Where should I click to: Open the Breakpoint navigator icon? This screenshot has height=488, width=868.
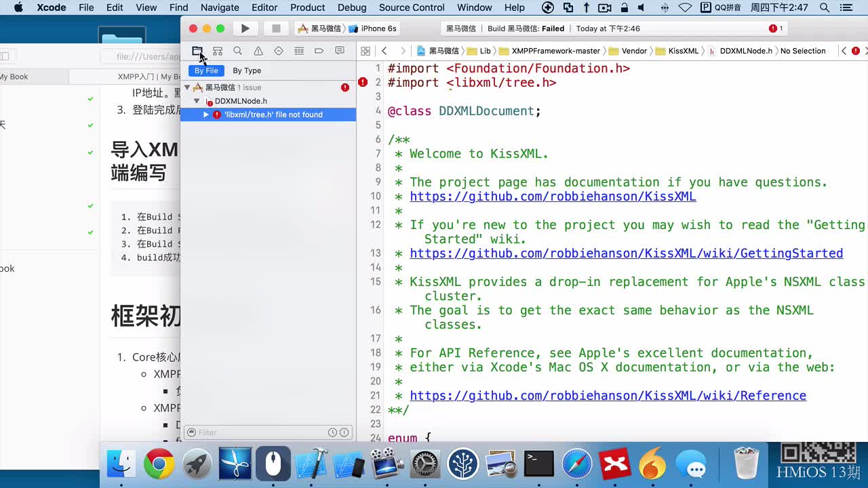319,51
